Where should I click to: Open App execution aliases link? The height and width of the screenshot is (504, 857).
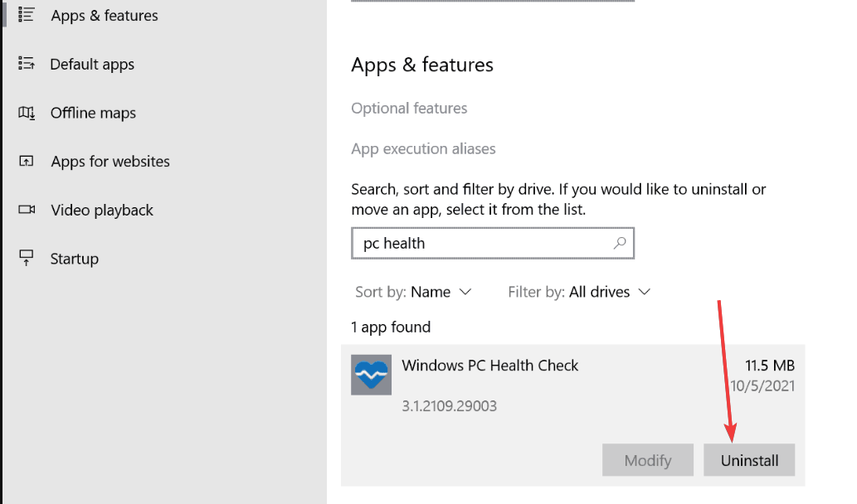pos(423,148)
